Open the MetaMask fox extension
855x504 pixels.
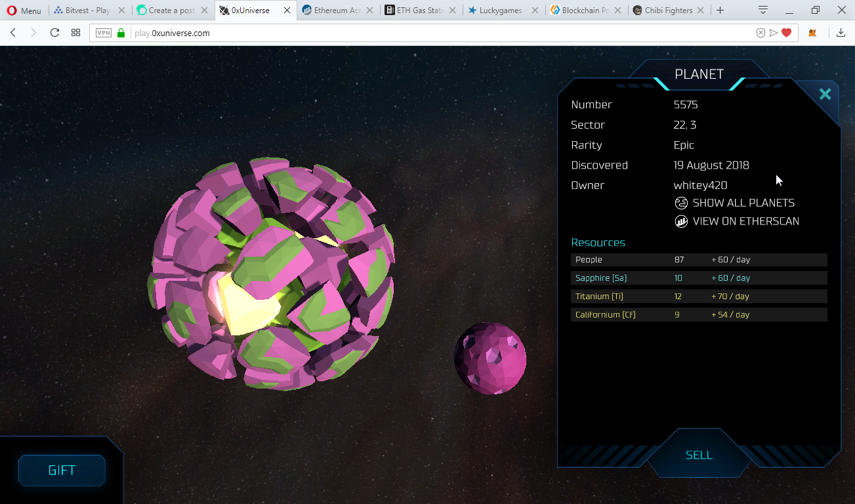812,33
